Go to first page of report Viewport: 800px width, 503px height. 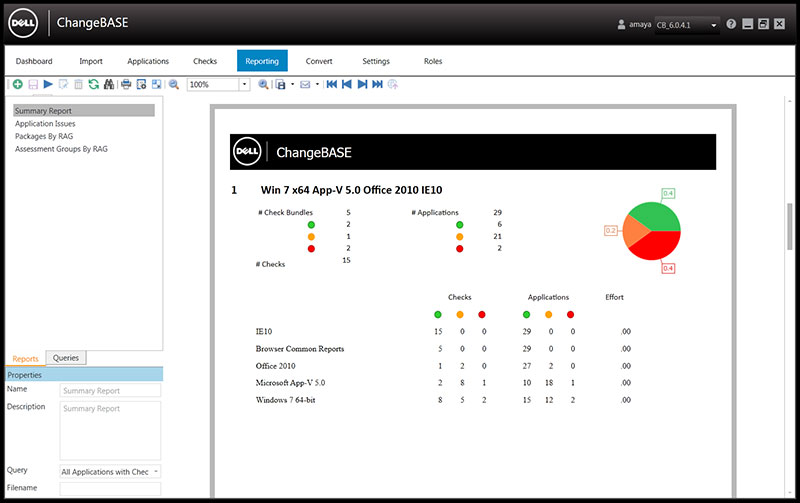pos(332,84)
